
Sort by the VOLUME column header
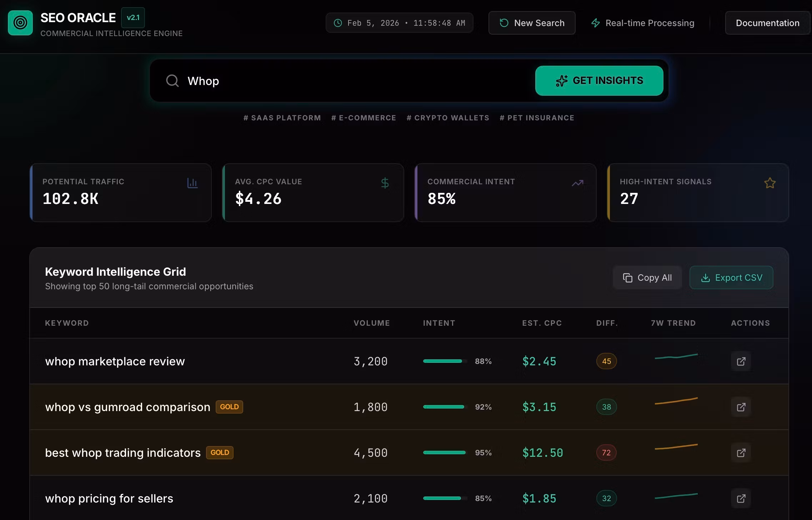click(372, 323)
